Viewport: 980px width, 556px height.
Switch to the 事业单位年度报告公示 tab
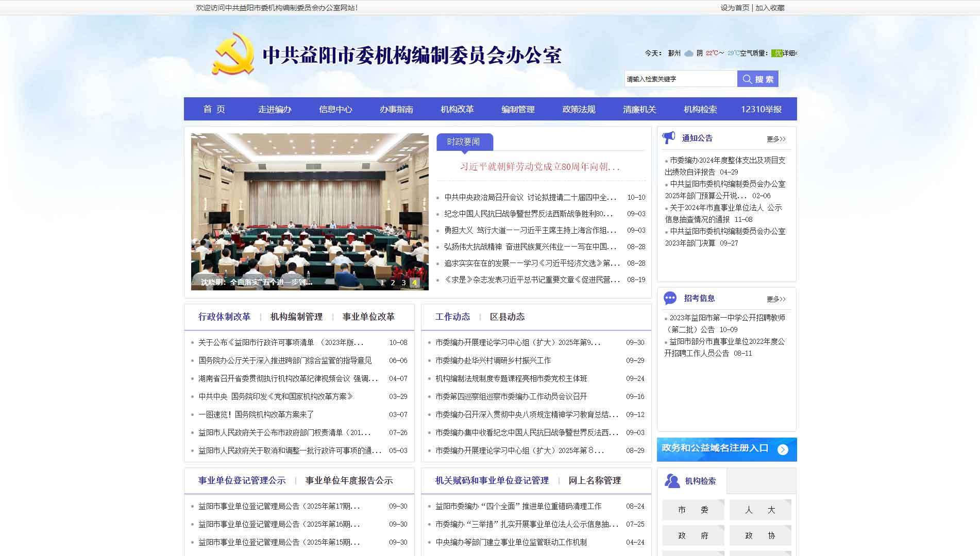coord(349,480)
